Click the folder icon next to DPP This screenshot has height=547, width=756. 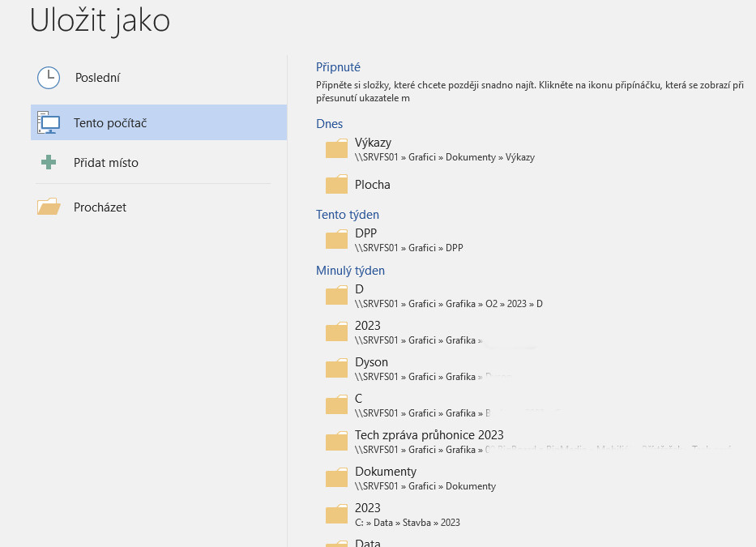[336, 240]
